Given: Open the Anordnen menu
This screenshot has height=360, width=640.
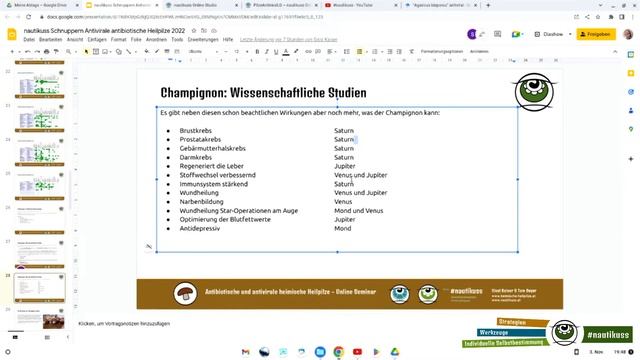Looking at the screenshot, I should 156,40.
